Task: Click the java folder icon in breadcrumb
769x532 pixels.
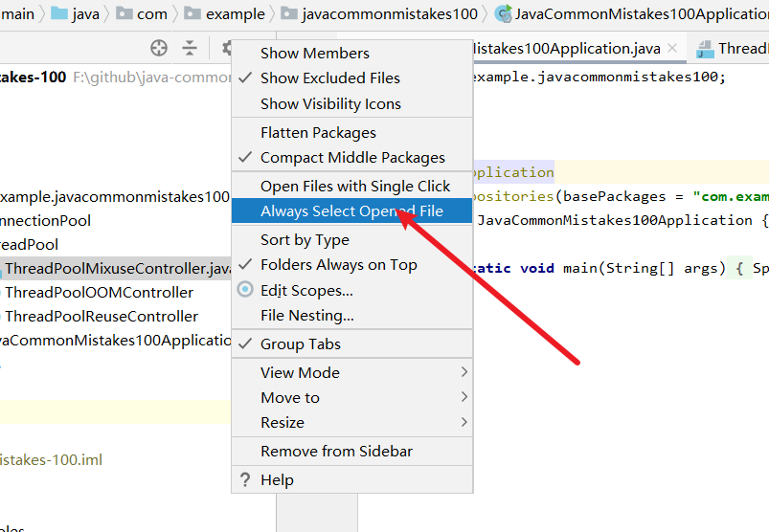Action: tap(60, 14)
